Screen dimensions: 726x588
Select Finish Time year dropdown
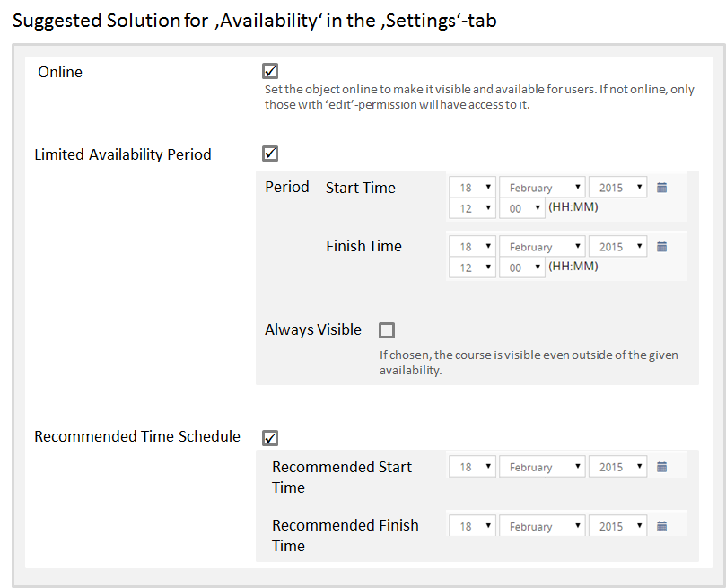(x=617, y=247)
